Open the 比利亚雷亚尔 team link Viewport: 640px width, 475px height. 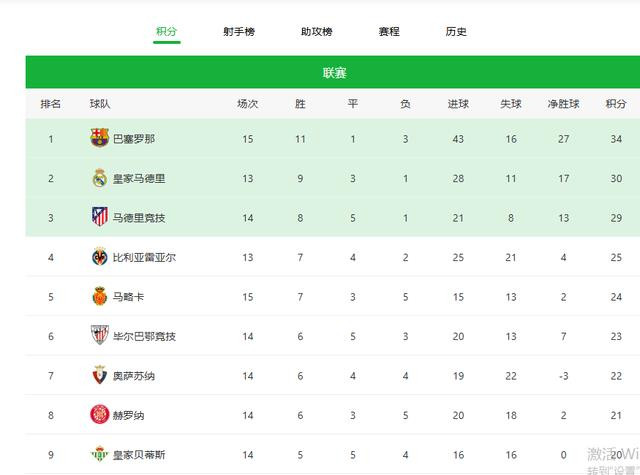(144, 257)
